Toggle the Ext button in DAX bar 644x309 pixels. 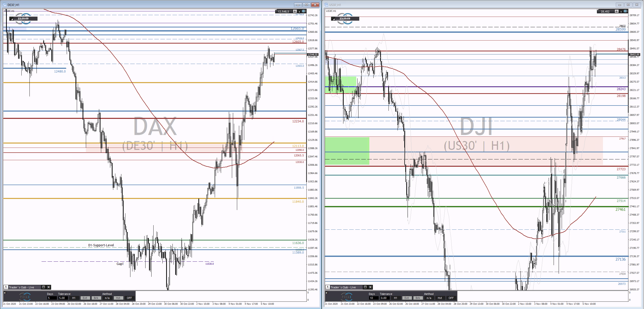click(x=85, y=298)
